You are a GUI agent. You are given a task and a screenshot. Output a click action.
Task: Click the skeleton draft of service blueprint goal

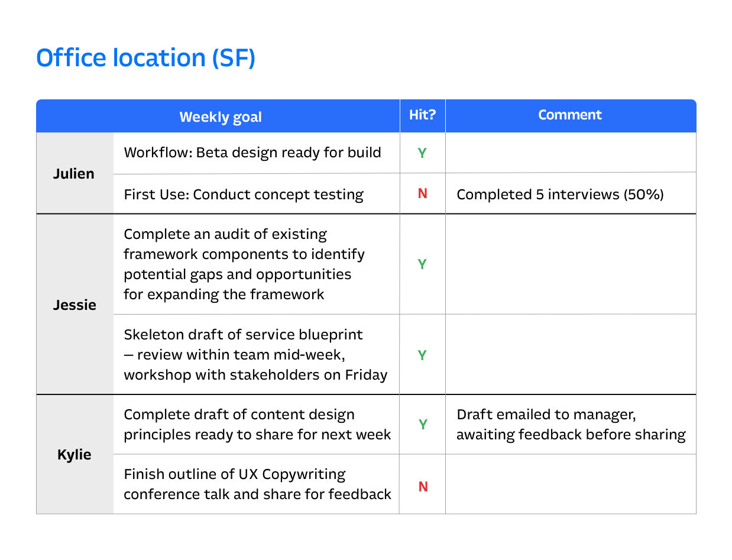255,354
